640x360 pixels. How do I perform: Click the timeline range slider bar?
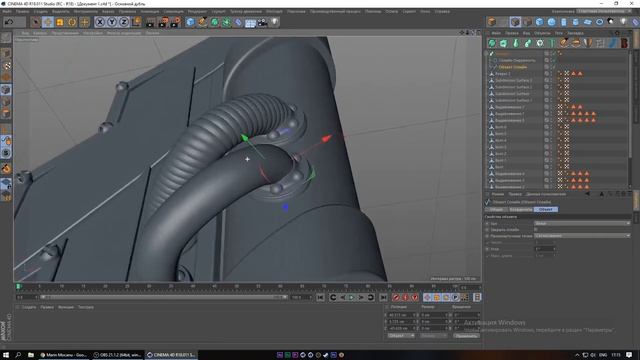(163, 297)
